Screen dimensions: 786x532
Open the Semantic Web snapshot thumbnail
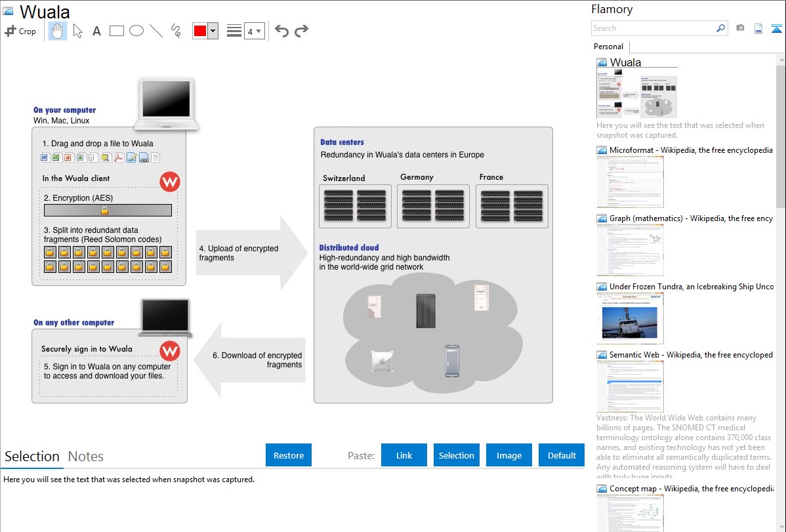630,386
